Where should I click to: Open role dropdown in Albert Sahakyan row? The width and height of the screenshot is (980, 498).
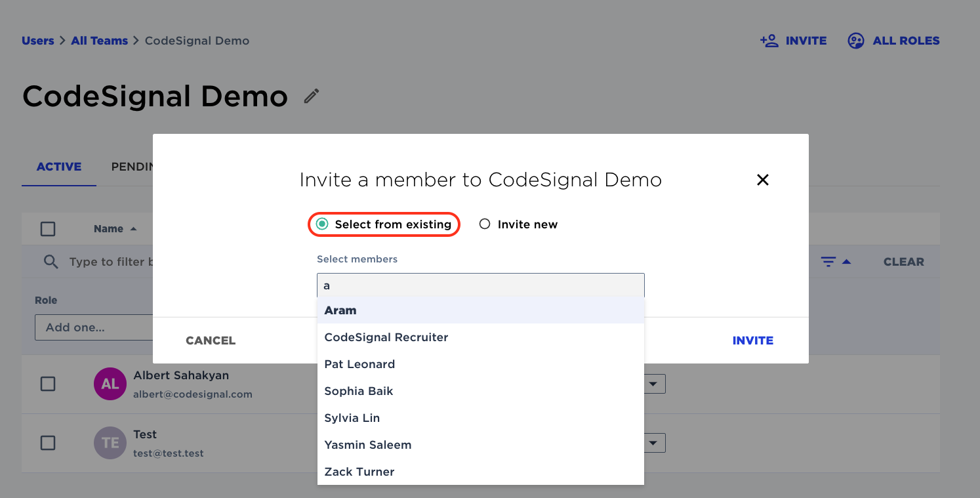(x=653, y=384)
